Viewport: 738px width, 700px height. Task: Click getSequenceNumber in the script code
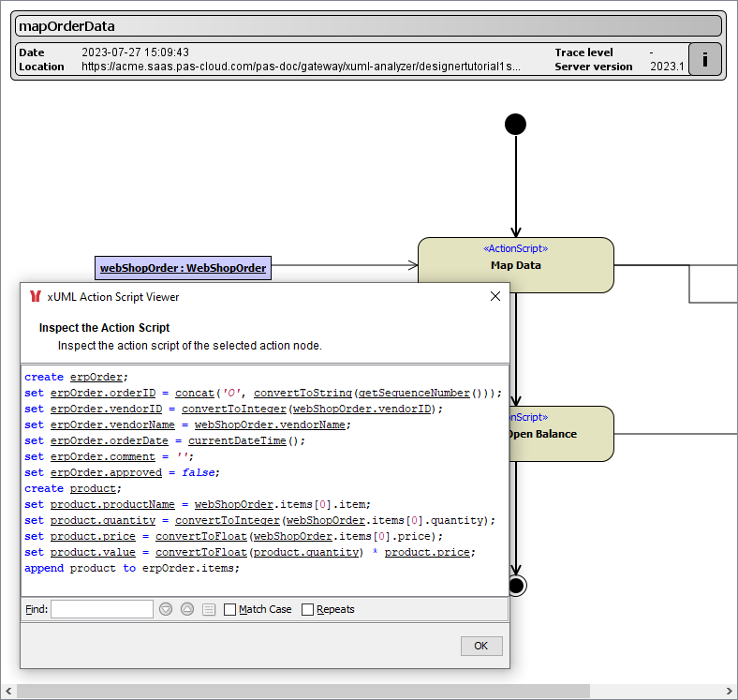click(414, 394)
